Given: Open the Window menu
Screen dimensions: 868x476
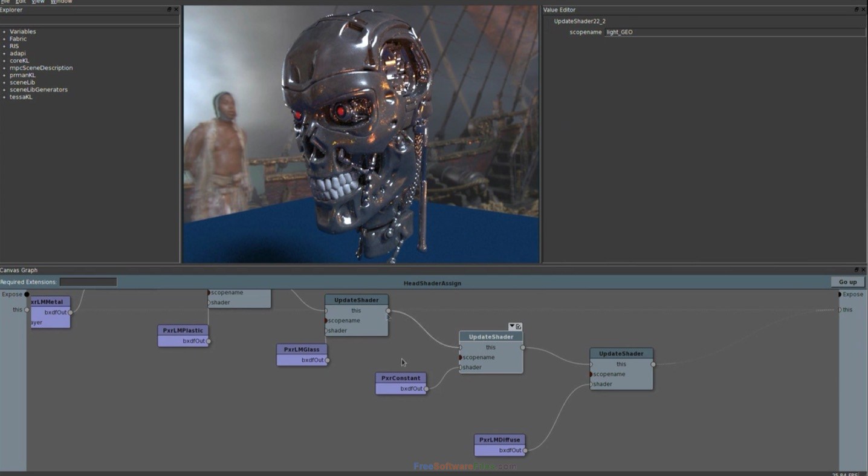Looking at the screenshot, I should [x=61, y=2].
